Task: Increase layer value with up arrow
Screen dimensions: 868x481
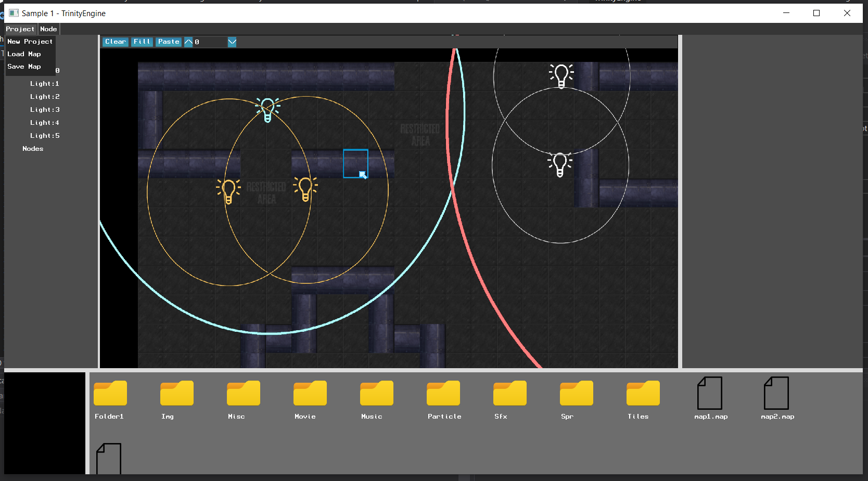Action: point(188,42)
